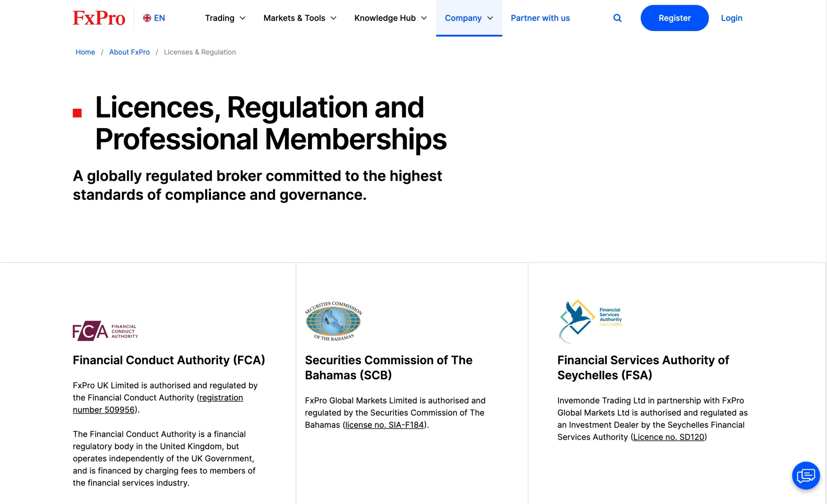Viewport: 827px width, 504px height.
Task: Open the EN language selector
Action: point(154,18)
